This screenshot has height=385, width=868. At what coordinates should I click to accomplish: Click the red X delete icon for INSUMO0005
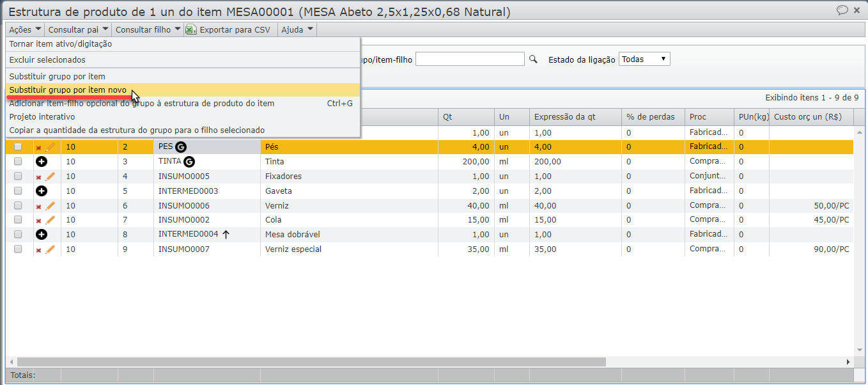pos(38,177)
